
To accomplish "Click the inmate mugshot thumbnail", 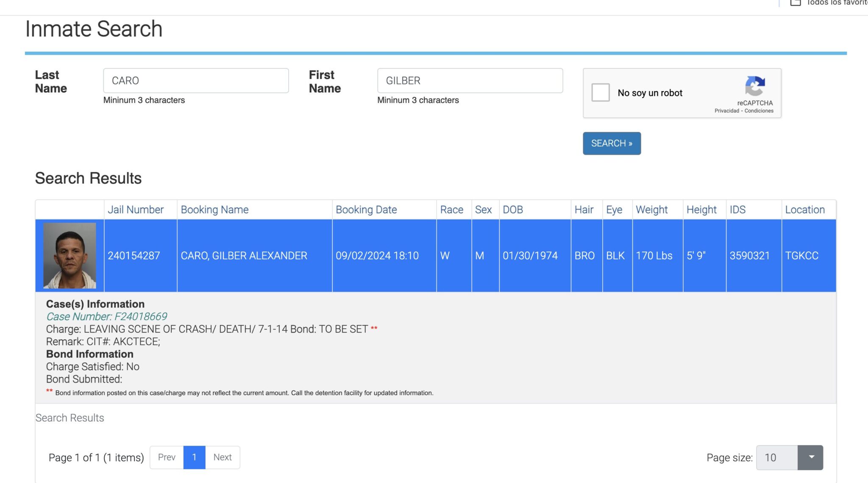I will pos(70,255).
